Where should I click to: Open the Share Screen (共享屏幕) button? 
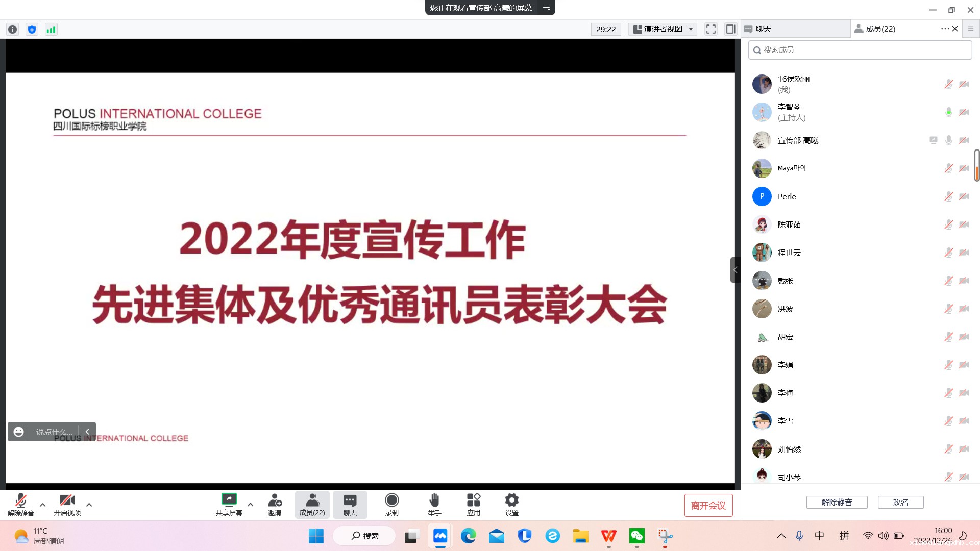[x=229, y=505]
